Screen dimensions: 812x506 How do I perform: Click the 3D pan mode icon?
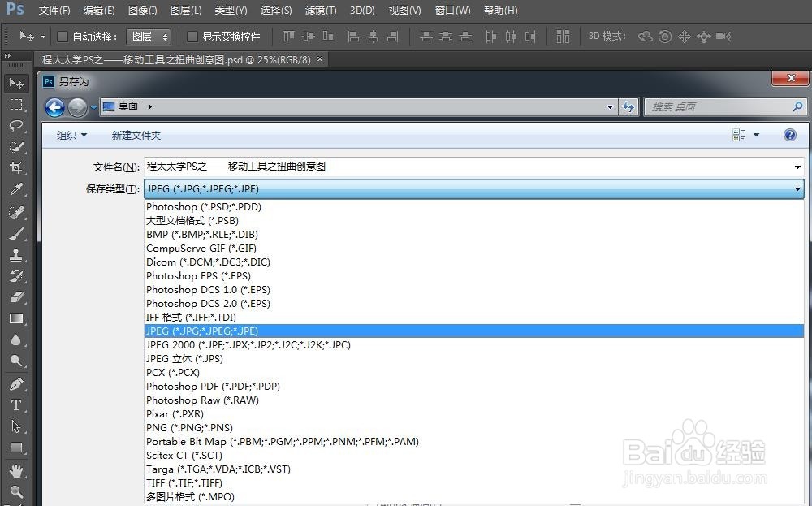tap(684, 37)
